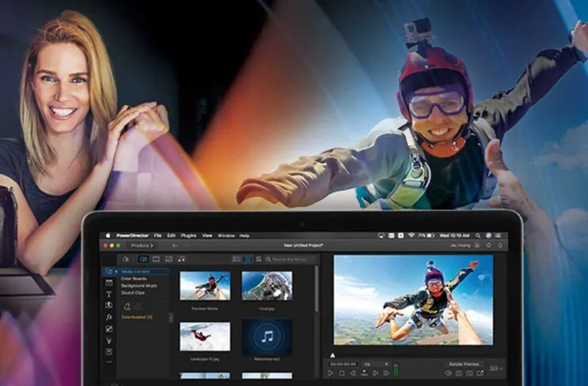This screenshot has height=386, width=588.
Task: Open the Media Room sidebar icon
Action: (x=109, y=272)
